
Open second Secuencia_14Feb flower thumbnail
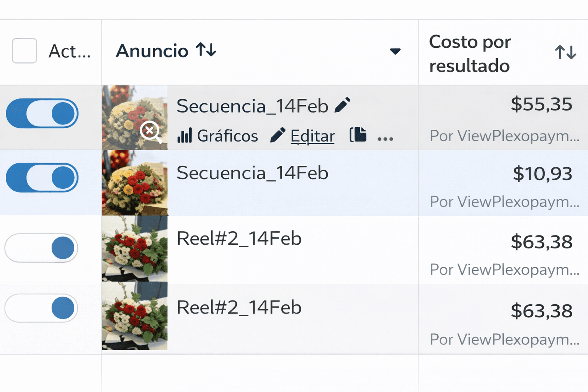(x=134, y=183)
